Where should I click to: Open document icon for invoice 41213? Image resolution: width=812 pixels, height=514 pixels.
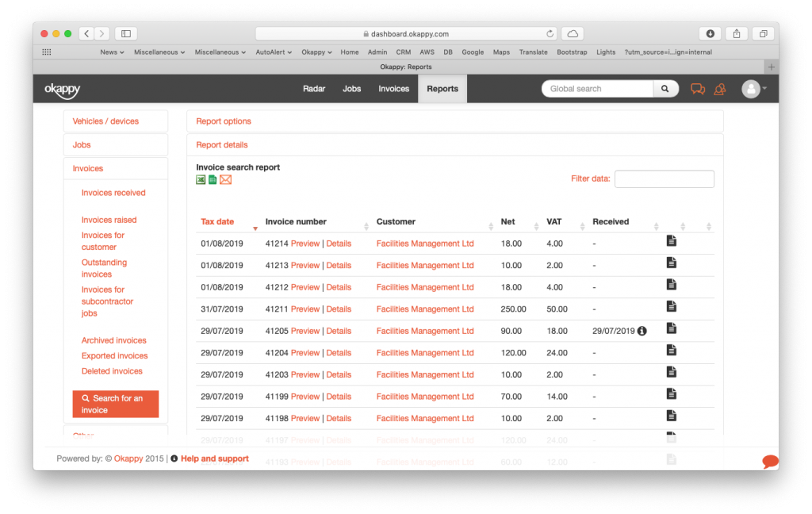pos(671,263)
